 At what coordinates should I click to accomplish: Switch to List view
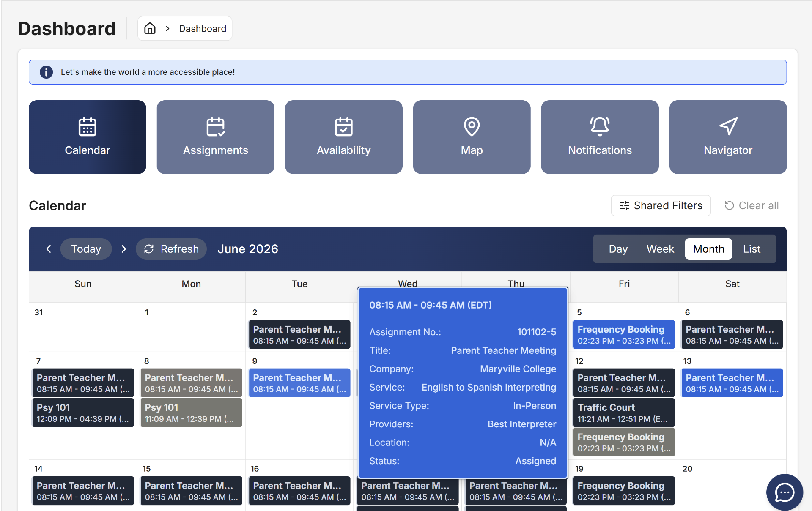pos(752,249)
